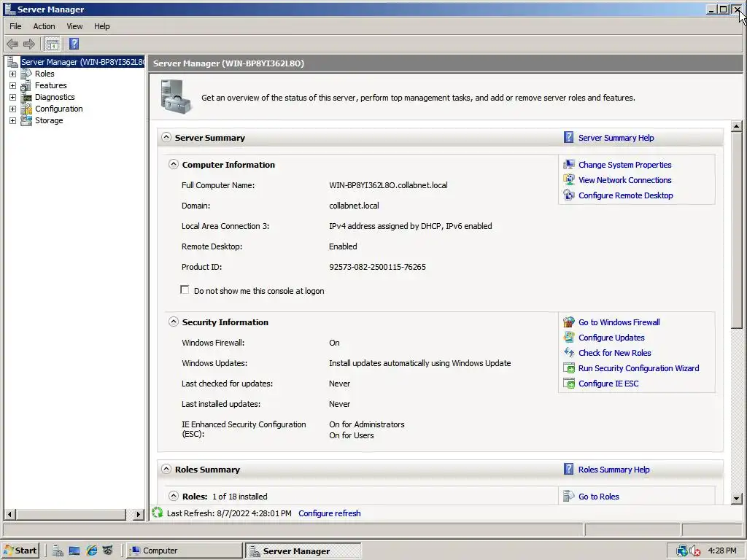Toggle the Show/Hide Console Tree toolbar icon

52,44
